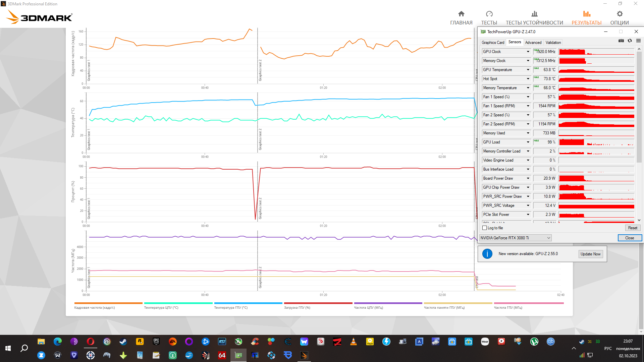This screenshot has height=362, width=644.
Task: Open the NVIDIA GeForce RTX 3080 Ti selector
Action: 515,238
